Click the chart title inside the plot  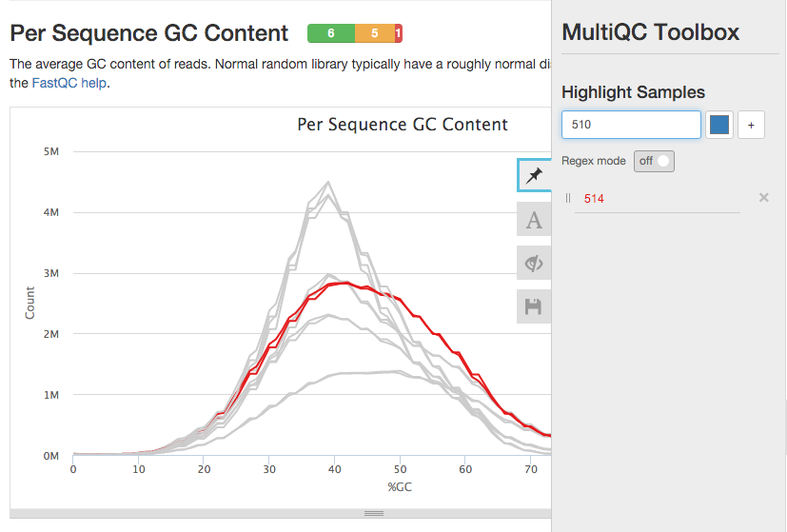pos(403,125)
